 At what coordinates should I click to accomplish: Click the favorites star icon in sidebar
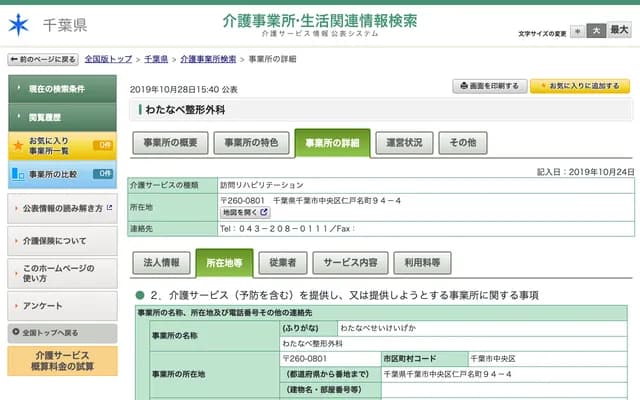point(18,145)
